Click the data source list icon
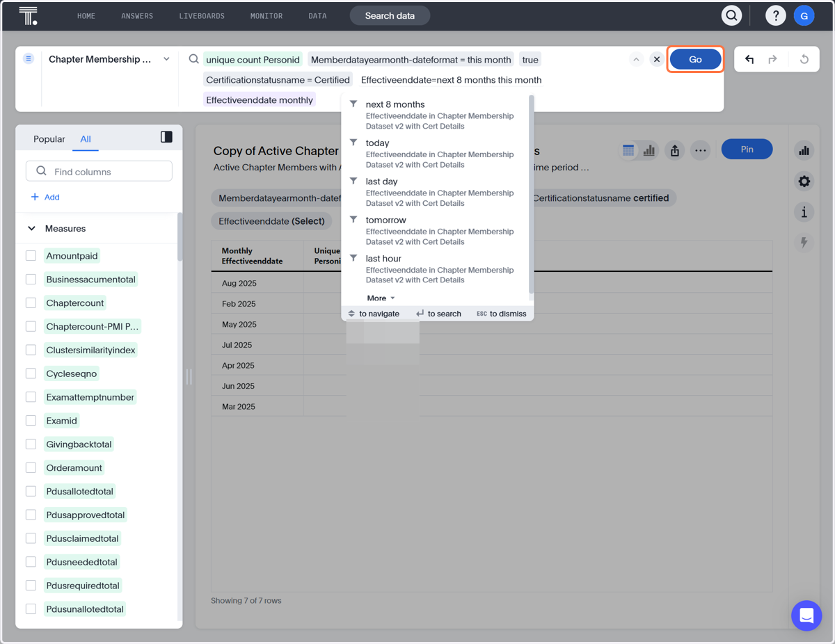The image size is (835, 644). coord(29,59)
